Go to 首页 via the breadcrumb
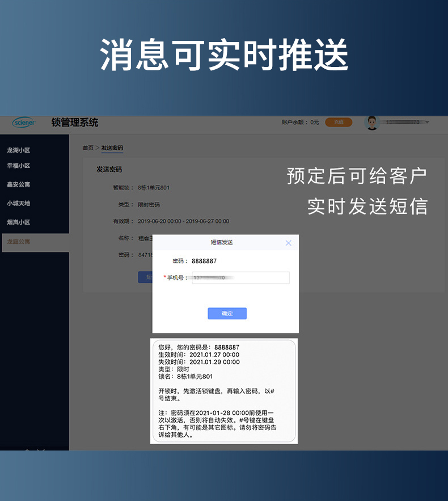 point(88,148)
